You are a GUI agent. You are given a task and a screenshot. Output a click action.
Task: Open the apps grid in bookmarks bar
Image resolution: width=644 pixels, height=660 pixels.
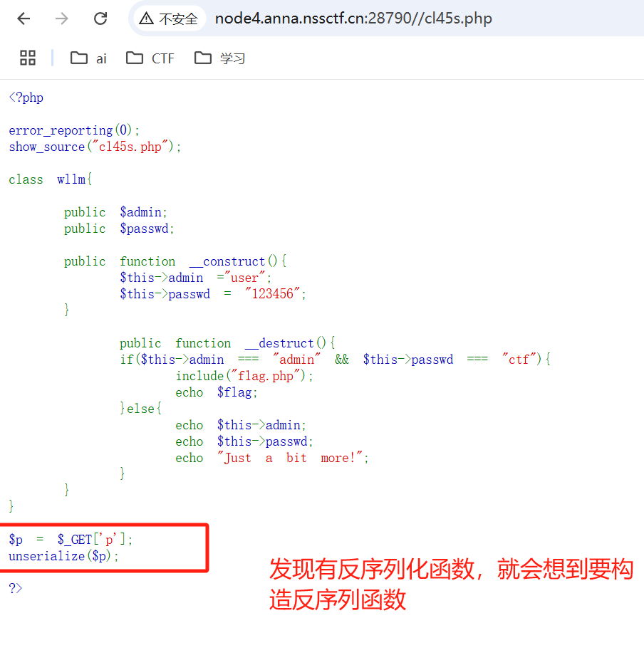(x=28, y=58)
